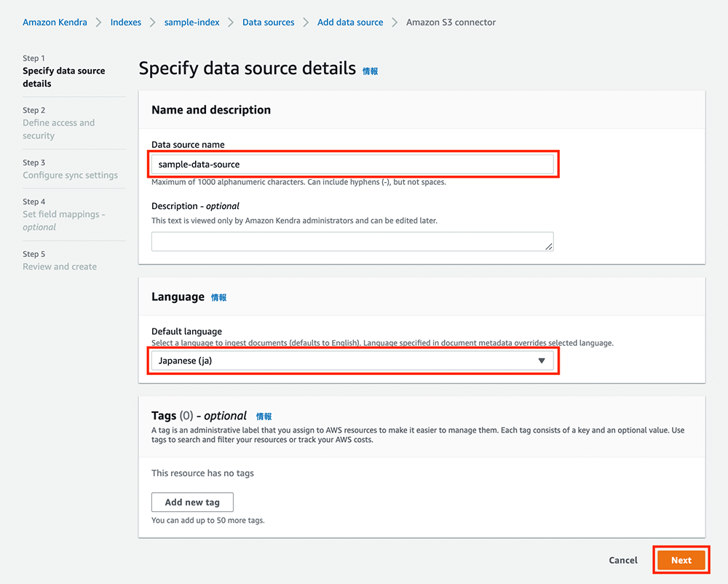Screen dimensions: 728x584
Task: Select Step 1 Specify data source details
Action: [x=64, y=77]
